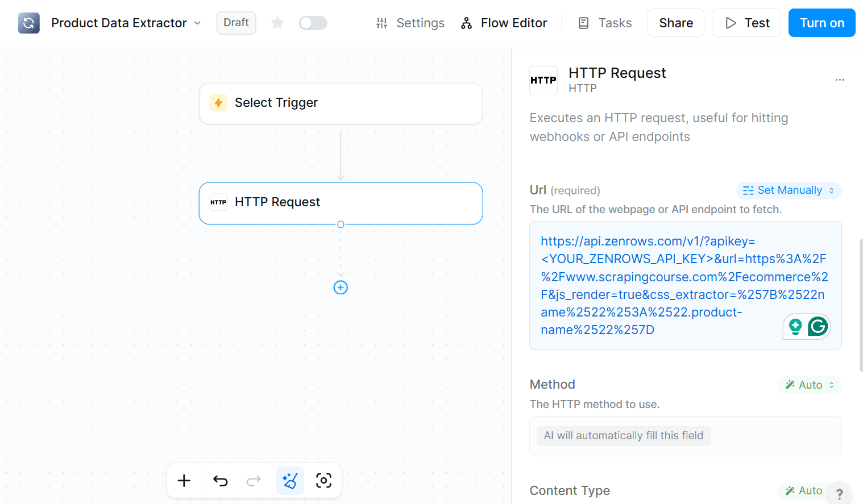
Task: Toggle the flow on/off switch
Action: point(313,23)
